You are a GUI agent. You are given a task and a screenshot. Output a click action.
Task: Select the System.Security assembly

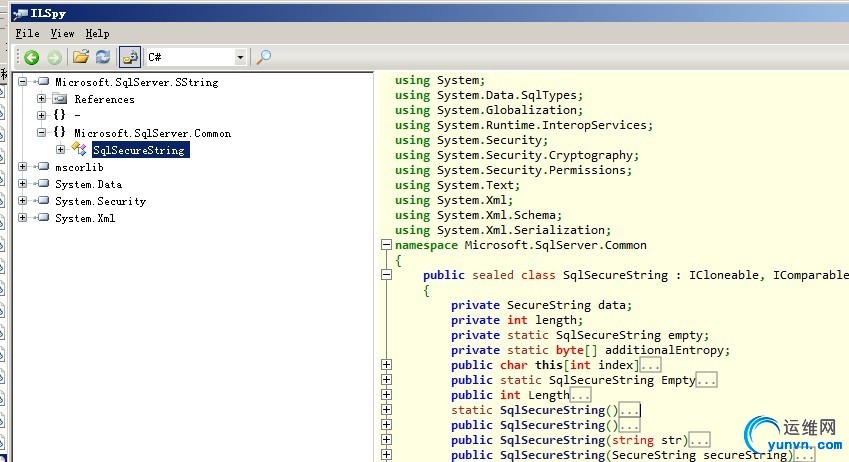100,201
